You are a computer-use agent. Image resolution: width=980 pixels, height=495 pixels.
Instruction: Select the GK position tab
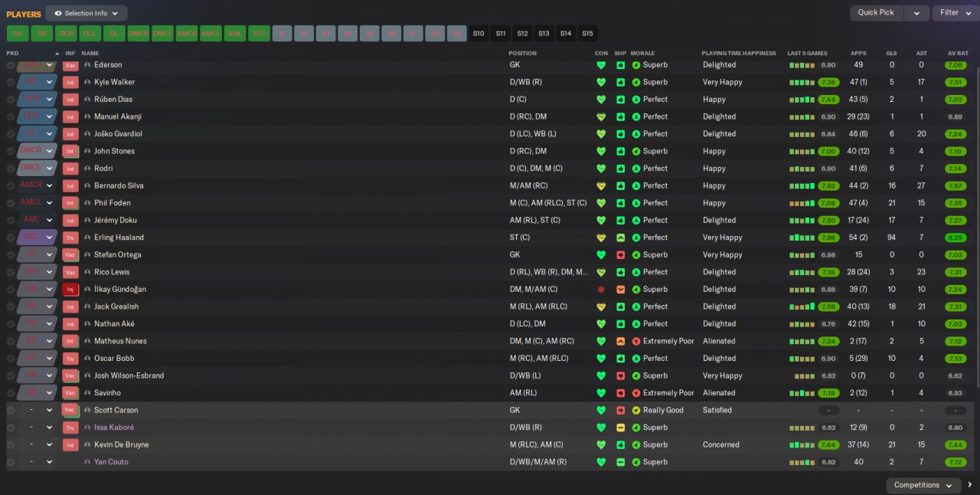(x=18, y=34)
